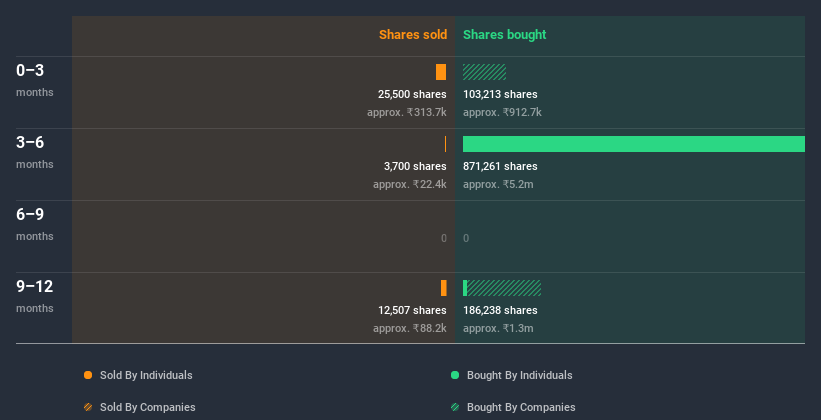Click the Shares bought column header
The width and height of the screenshot is (821, 420).
pos(505,35)
